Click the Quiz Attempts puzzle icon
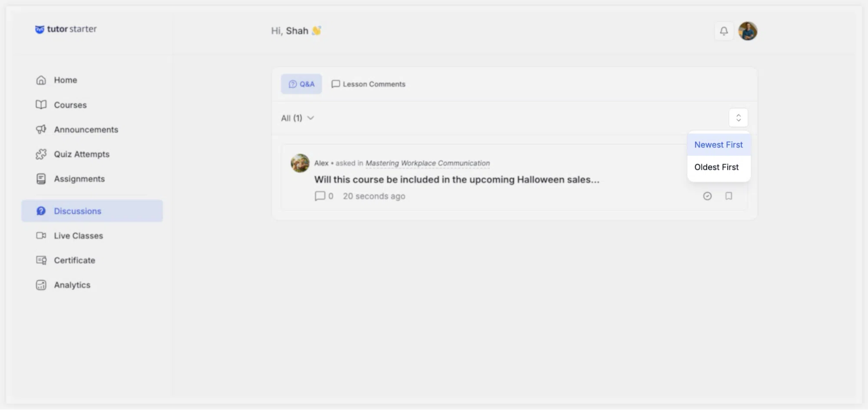Screen dimensions: 868x410 click(41, 154)
